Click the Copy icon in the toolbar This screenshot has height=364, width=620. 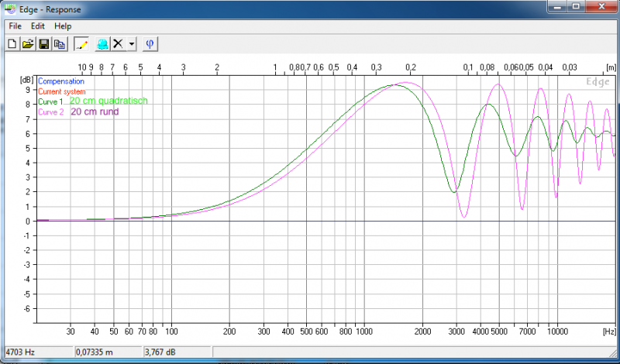point(59,44)
